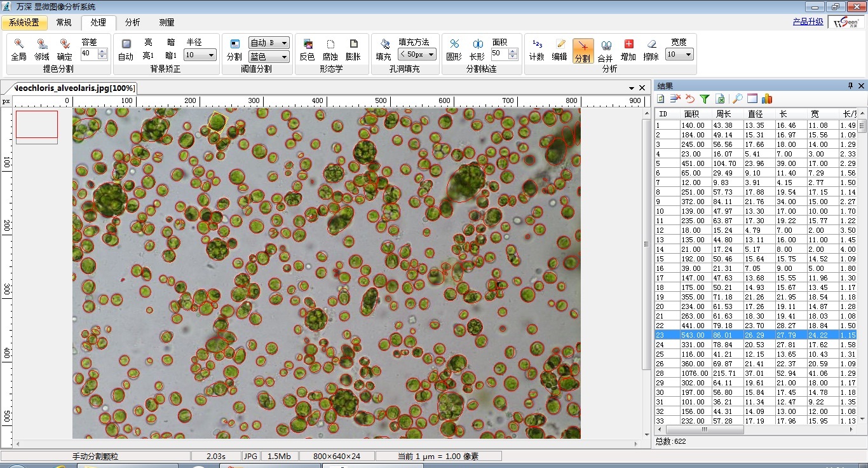Click the navigator thumbnail with red rectangle
This screenshot has height=468, width=868.
pyautogui.click(x=37, y=127)
